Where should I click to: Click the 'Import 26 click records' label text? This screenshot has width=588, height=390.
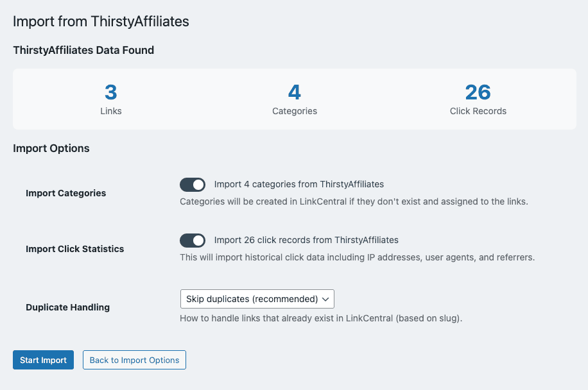click(x=306, y=240)
